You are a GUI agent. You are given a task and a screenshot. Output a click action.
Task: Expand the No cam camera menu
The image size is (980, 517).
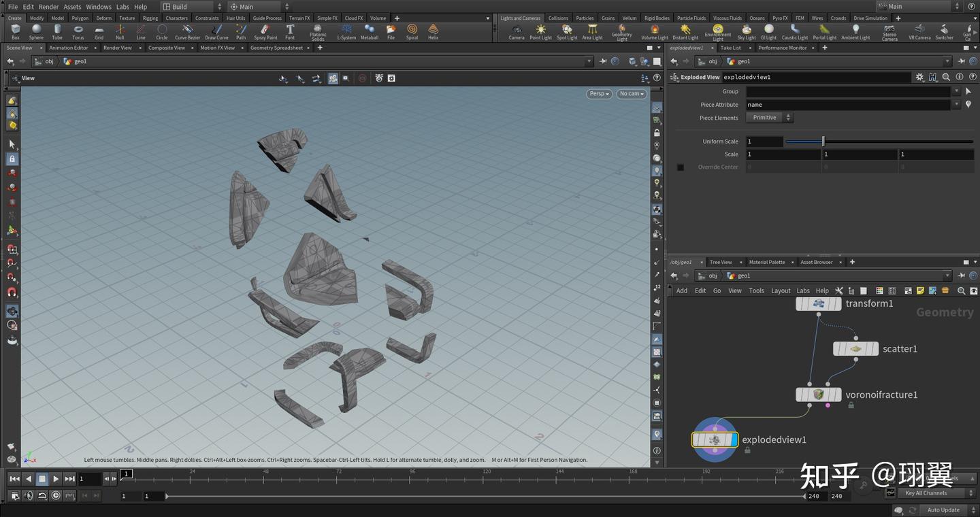[x=632, y=94]
